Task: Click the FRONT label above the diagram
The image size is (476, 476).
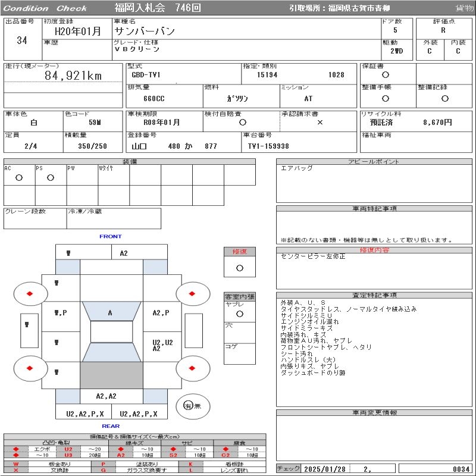Action: click(111, 236)
